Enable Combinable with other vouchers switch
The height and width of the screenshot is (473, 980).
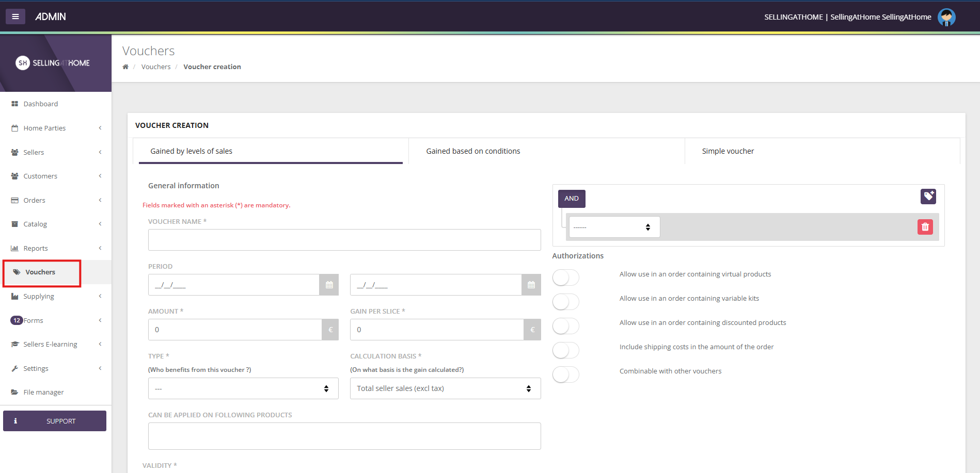(x=565, y=374)
